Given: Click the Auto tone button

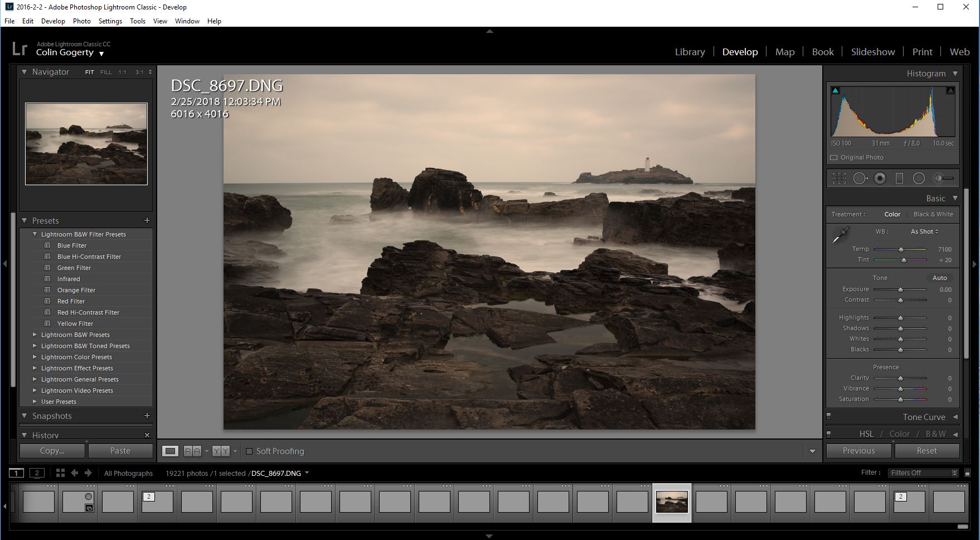Looking at the screenshot, I should tap(940, 278).
